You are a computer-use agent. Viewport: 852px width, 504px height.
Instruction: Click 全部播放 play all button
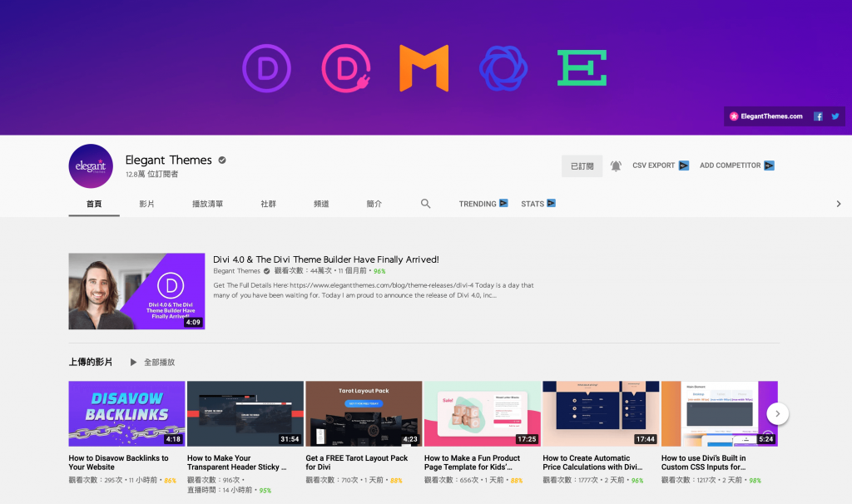point(153,363)
